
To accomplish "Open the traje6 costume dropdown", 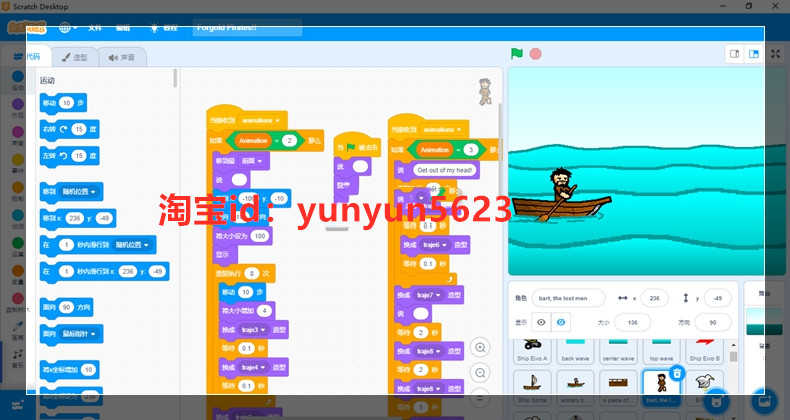I will click(434, 245).
